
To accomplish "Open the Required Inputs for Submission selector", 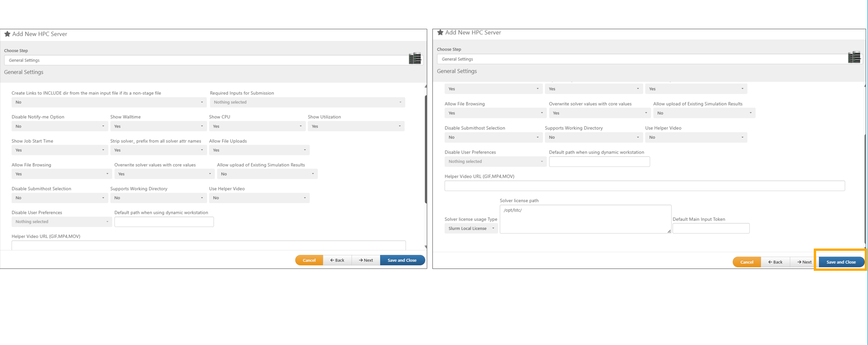I will pyautogui.click(x=307, y=102).
